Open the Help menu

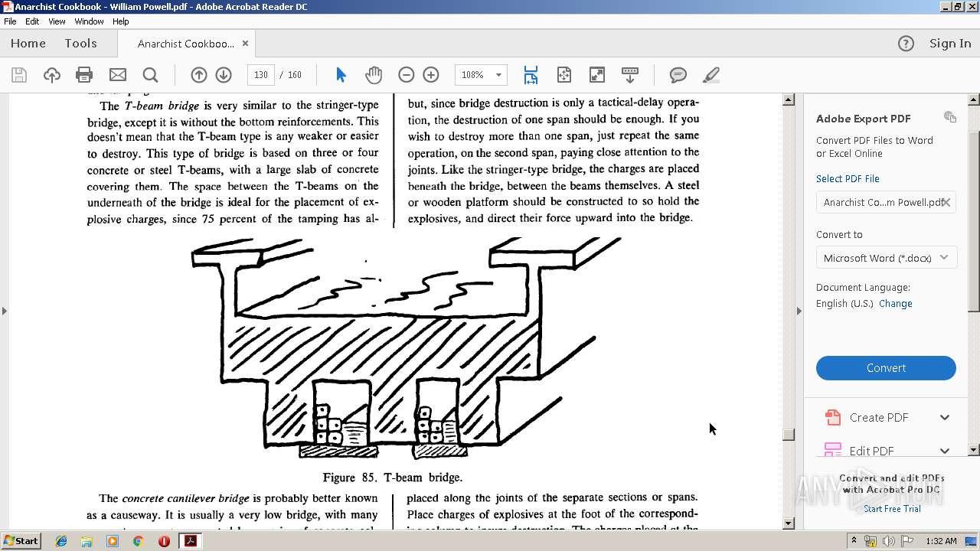point(121,21)
